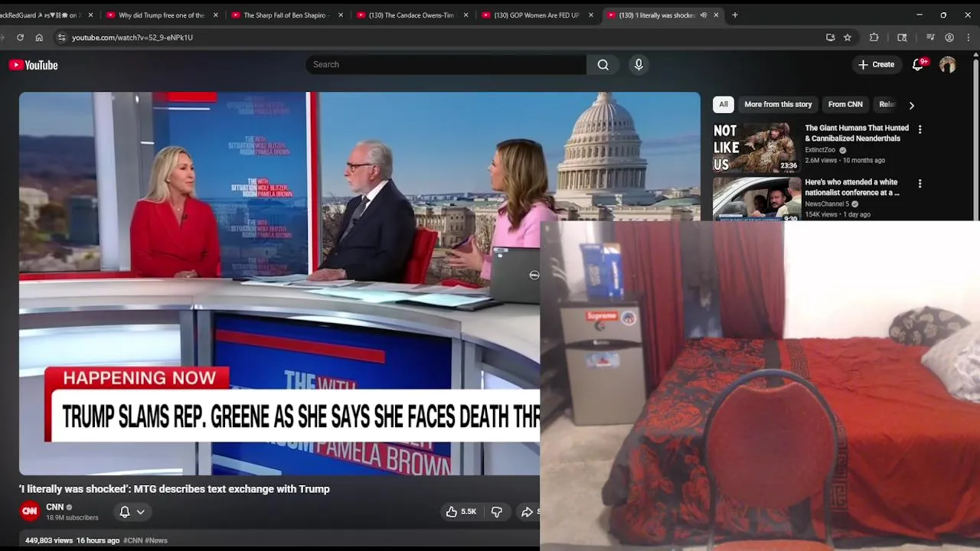
Task: Open the 'NOT LIKE US' video thumbnail
Action: coord(756,147)
